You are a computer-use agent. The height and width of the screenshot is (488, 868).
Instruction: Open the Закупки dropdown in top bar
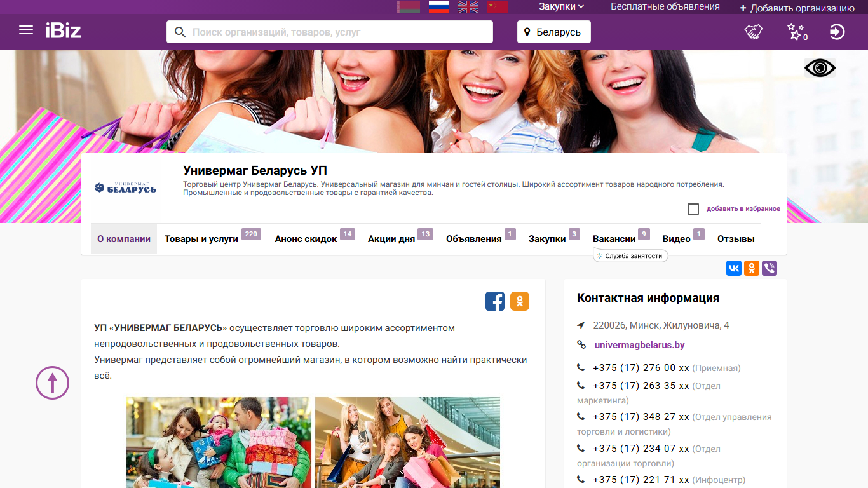point(562,6)
